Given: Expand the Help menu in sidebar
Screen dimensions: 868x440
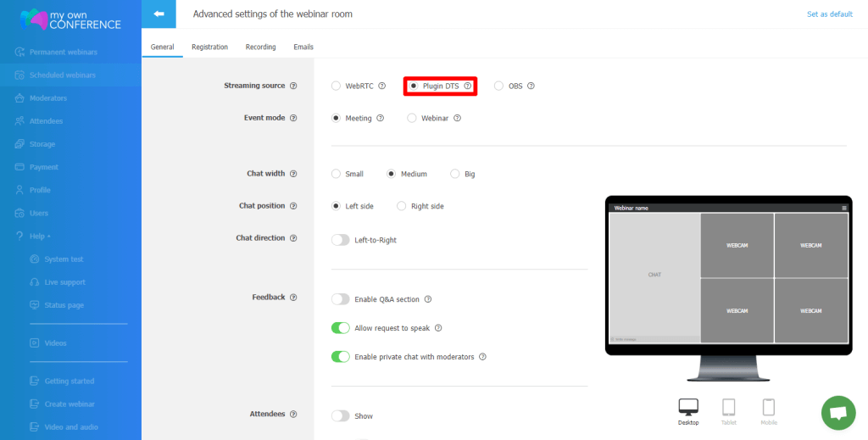Looking at the screenshot, I should (40, 236).
